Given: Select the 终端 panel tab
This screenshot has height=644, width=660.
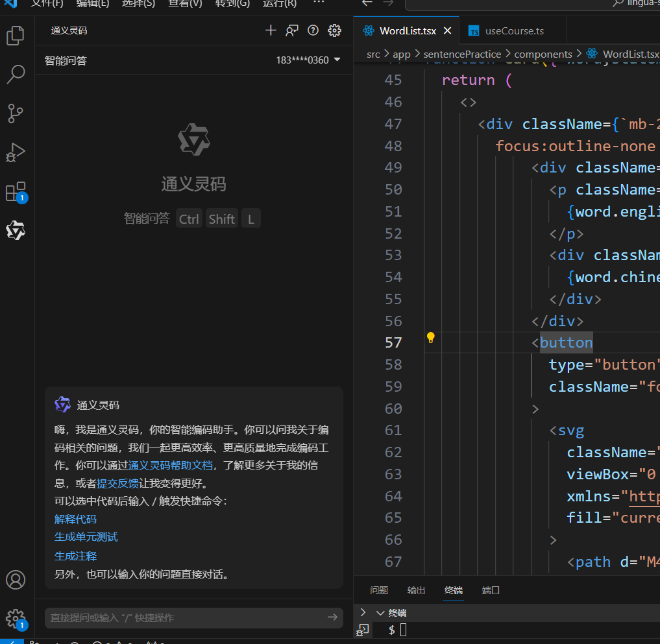Looking at the screenshot, I should 454,590.
